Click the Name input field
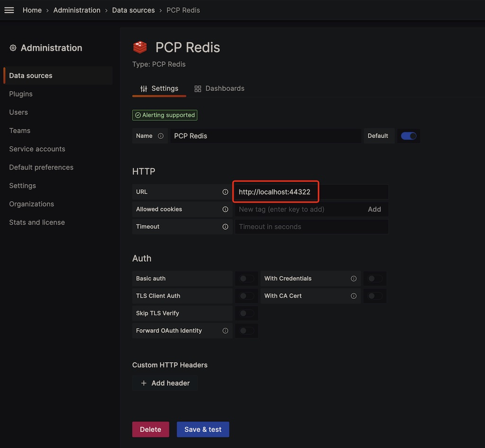This screenshot has height=448, width=485. (266, 136)
